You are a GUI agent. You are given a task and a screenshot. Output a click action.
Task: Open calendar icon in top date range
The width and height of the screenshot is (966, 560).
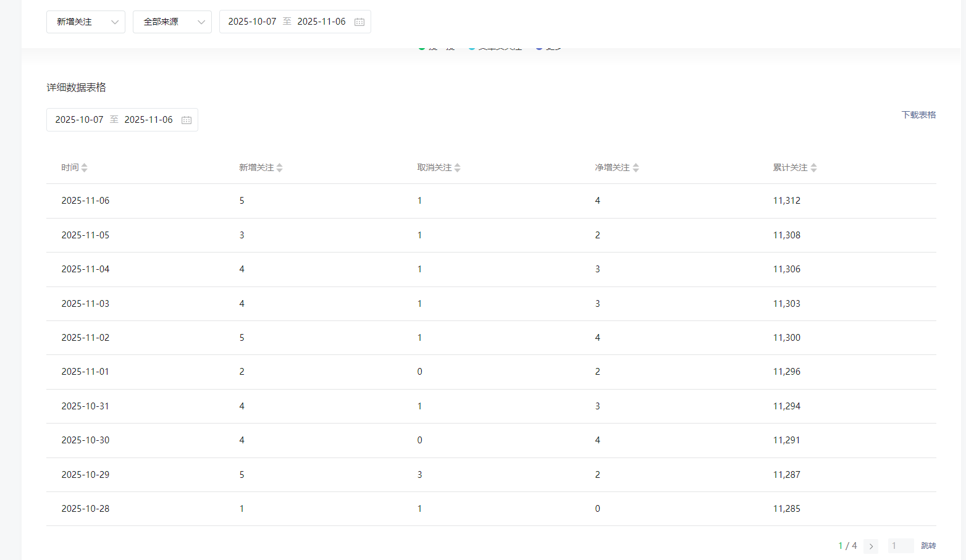pyautogui.click(x=359, y=22)
